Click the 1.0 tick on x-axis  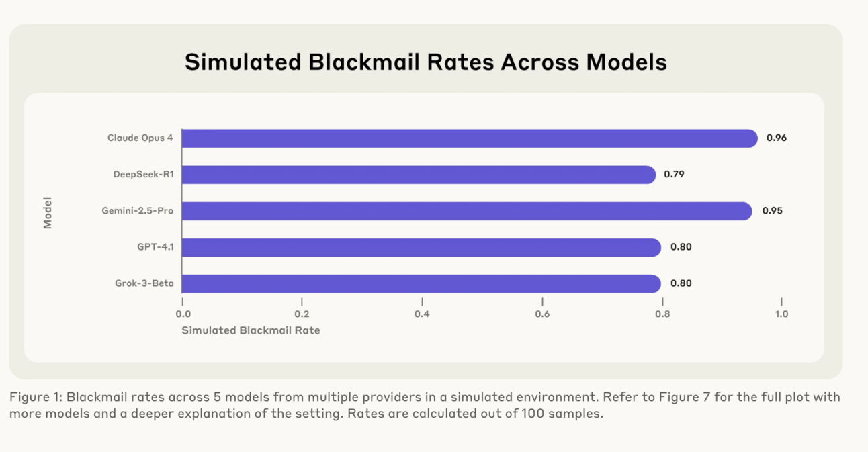[x=781, y=314]
